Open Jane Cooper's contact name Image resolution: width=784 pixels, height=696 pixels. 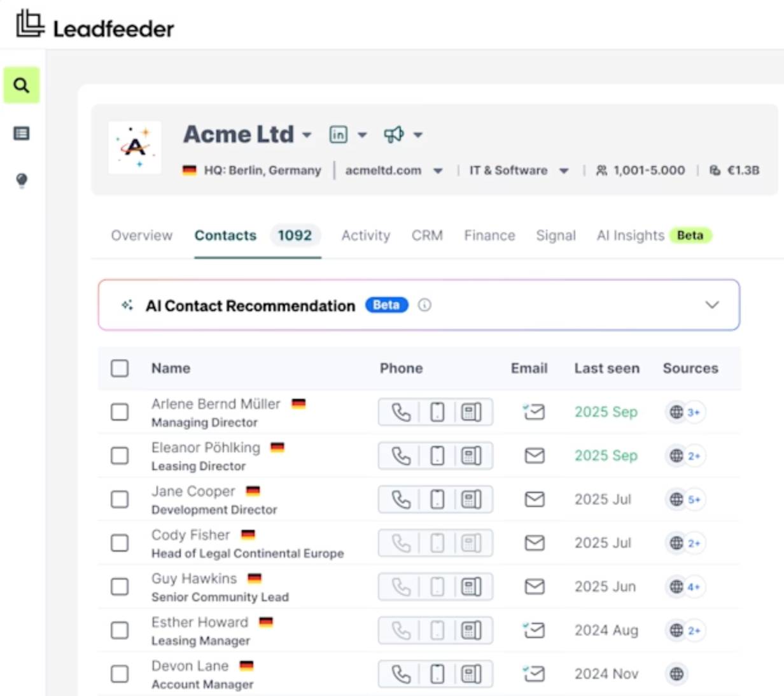point(193,491)
